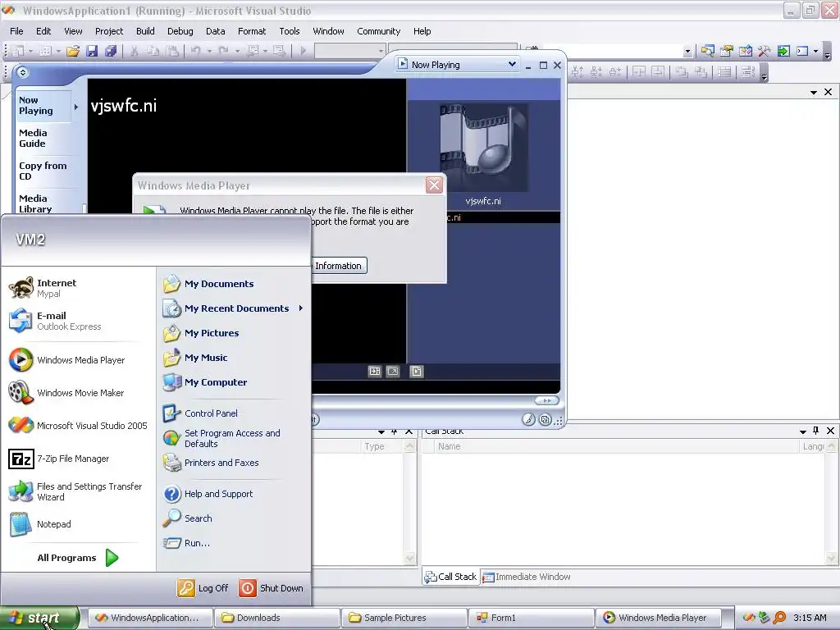Toggle Media Player menu bar show/hide button
The height and width of the screenshot is (630, 840).
pyautogui.click(x=22, y=72)
